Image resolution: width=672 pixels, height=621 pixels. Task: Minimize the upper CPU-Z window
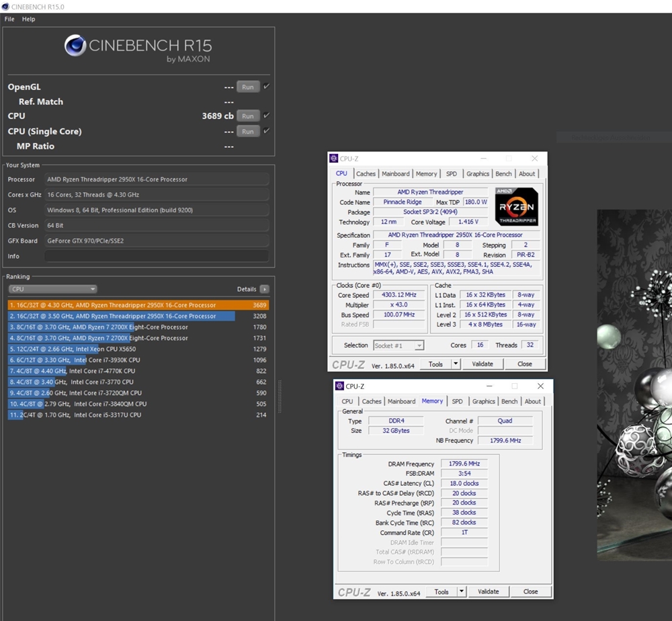coord(483,159)
